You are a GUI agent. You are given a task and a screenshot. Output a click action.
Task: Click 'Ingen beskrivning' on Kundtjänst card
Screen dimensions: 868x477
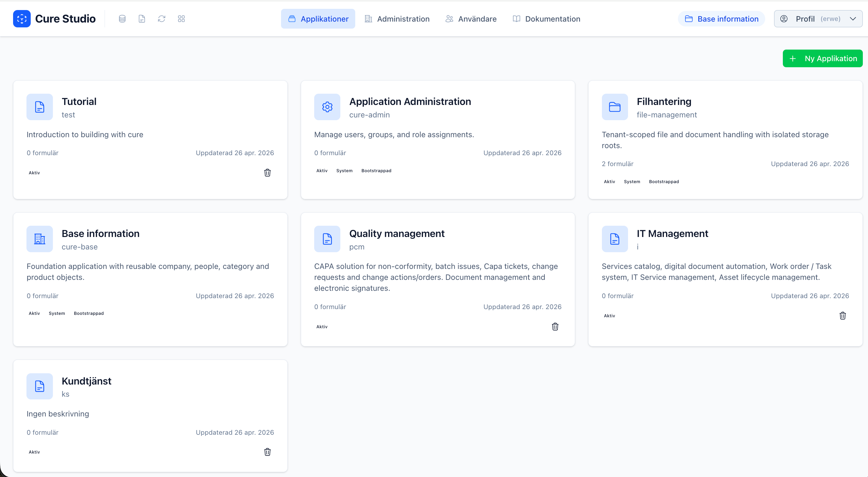click(58, 414)
